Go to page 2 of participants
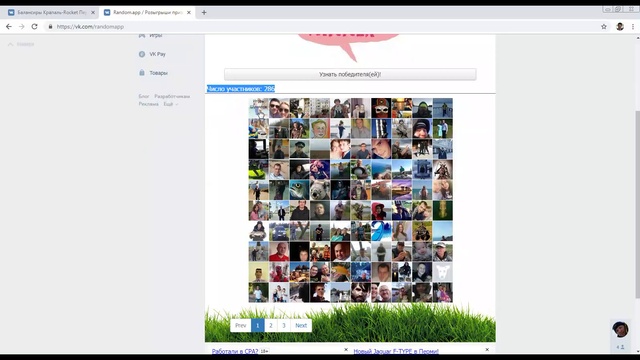Screen dimensions: 640x360 coord(271,325)
